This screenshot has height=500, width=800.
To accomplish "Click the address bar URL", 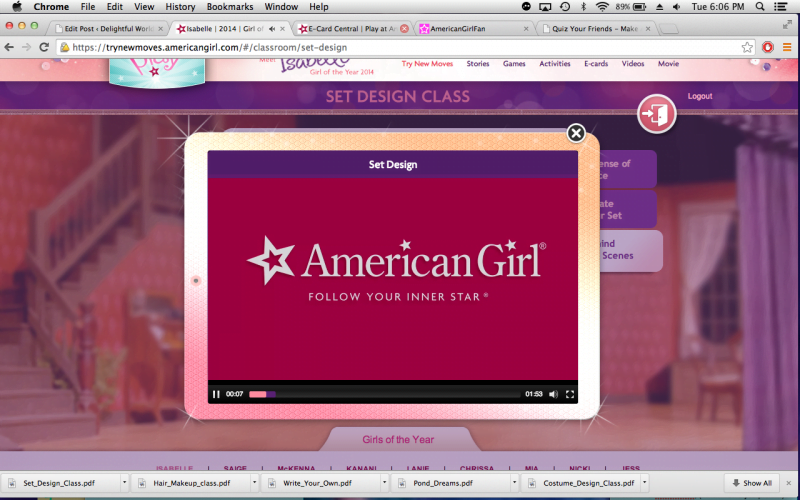I will [210, 47].
